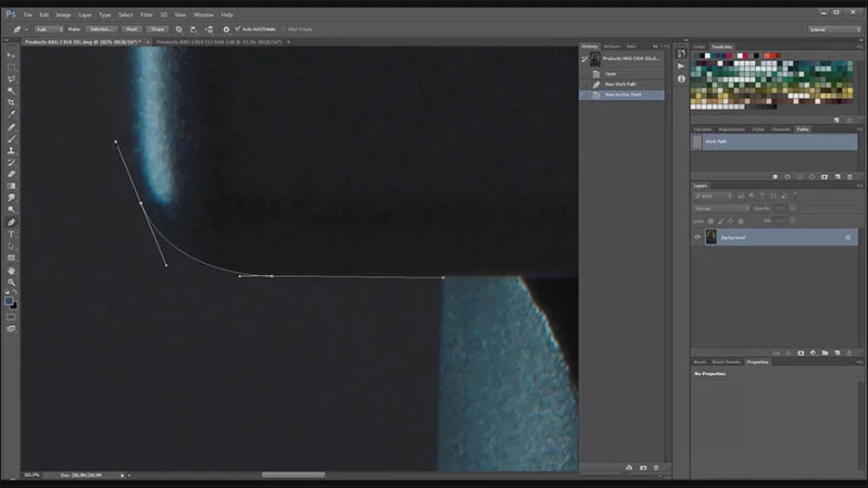This screenshot has width=868, height=488.
Task: Select the Eyedropper tool
Action: [11, 115]
